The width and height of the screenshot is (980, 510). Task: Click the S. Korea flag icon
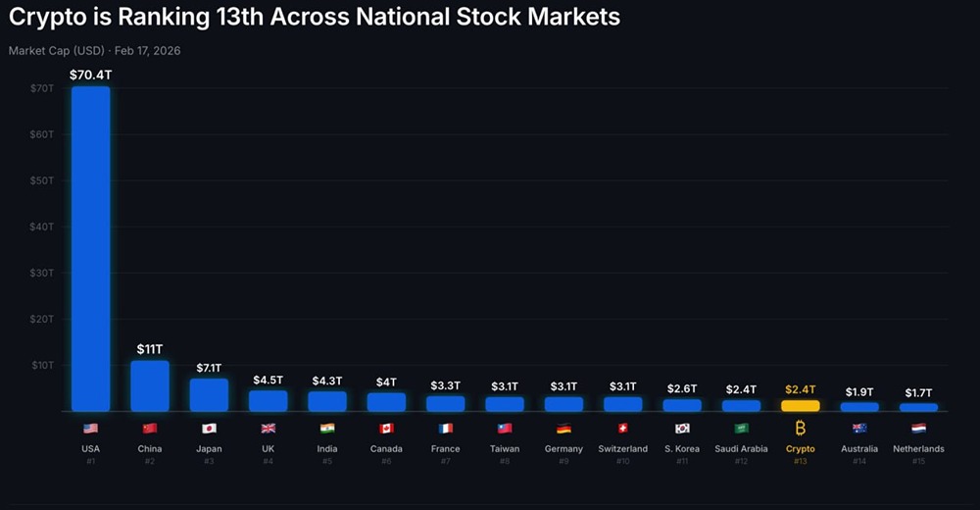[x=682, y=429]
